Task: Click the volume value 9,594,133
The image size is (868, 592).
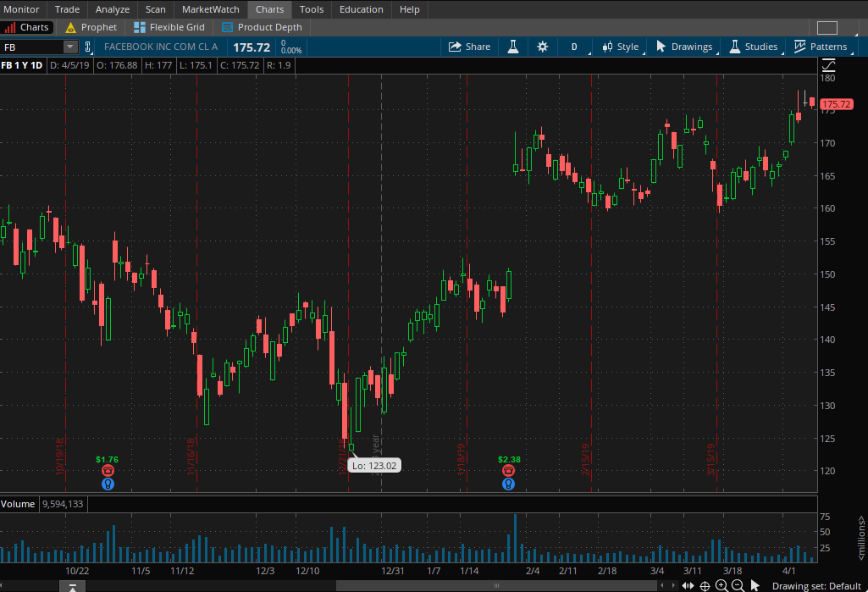Action: pos(63,504)
